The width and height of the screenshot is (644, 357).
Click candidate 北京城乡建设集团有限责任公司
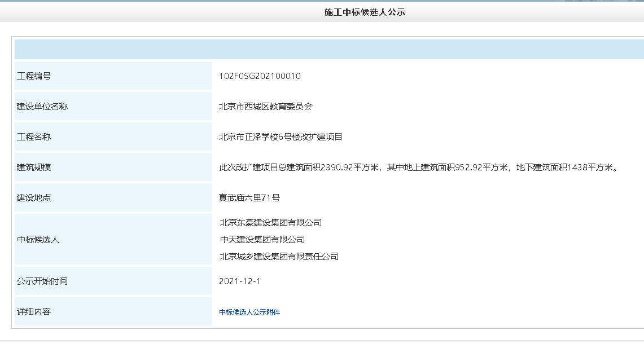coord(279,257)
